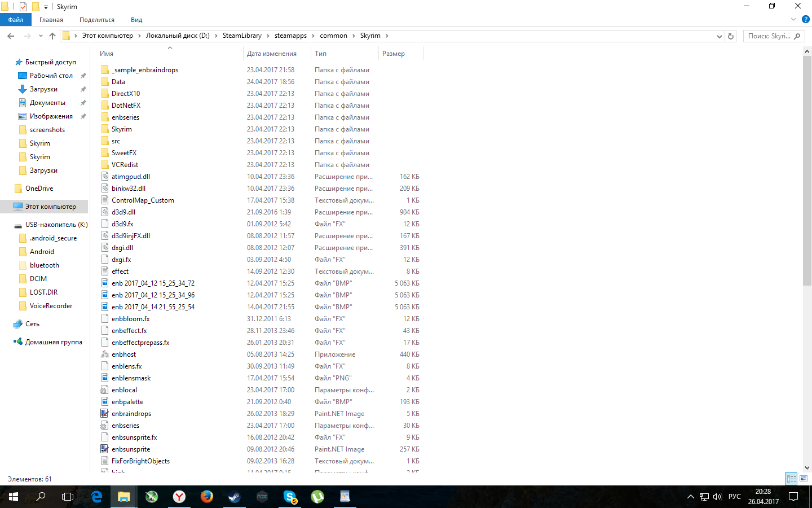
Task: Open OneDrive in navigation pane
Action: [x=39, y=189]
